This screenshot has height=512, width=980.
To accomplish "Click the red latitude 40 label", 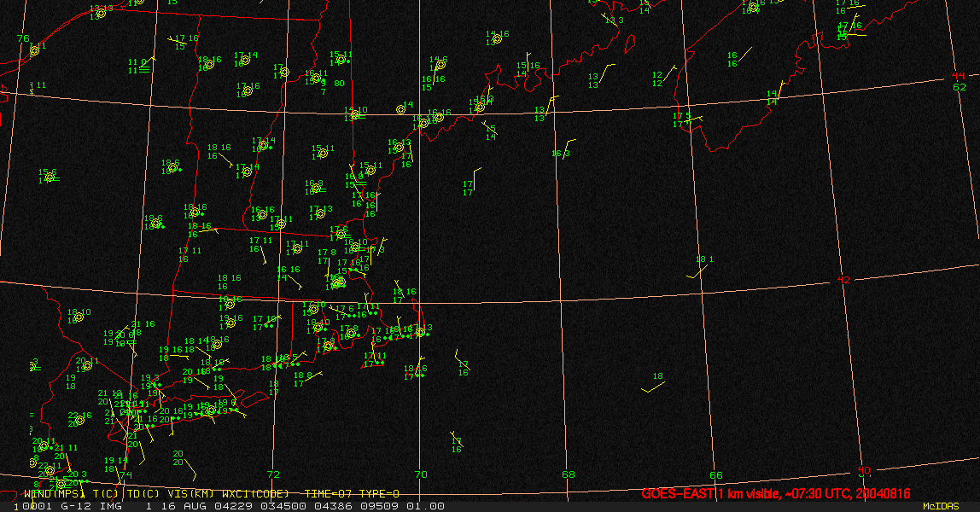I will pyautogui.click(x=864, y=470).
